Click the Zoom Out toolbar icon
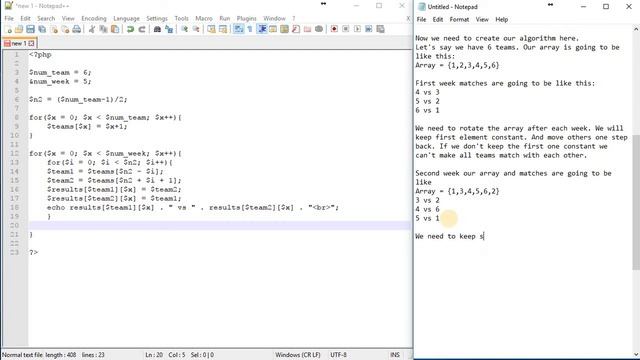Screen dimensions: 640x360 pos(196,29)
